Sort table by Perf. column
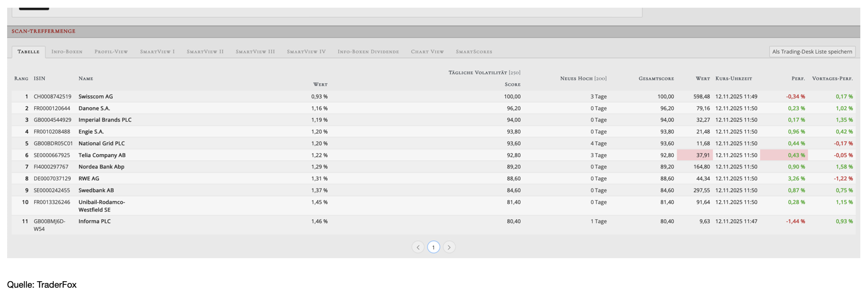This screenshot has height=293, width=868. (798, 79)
